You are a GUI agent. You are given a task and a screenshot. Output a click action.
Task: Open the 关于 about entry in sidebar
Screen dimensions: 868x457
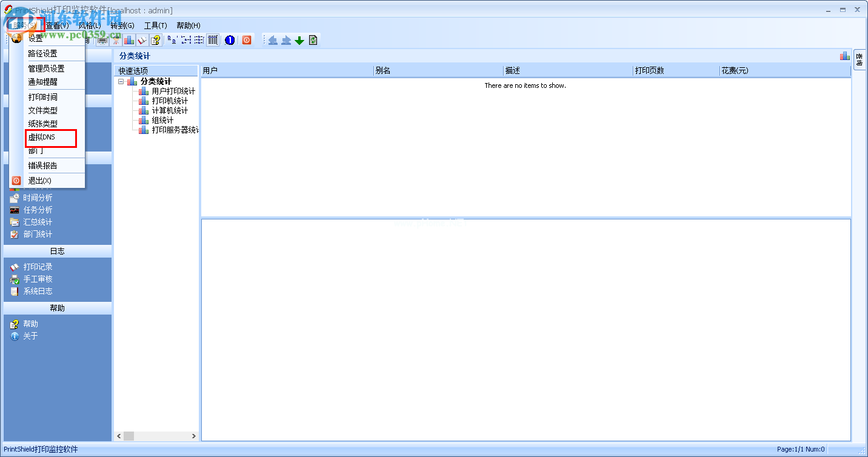pyautogui.click(x=30, y=336)
